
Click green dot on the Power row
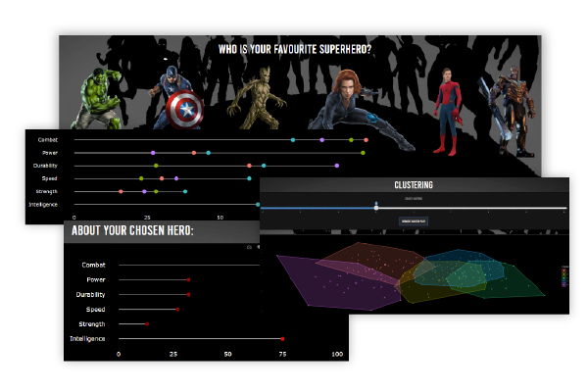(x=363, y=153)
